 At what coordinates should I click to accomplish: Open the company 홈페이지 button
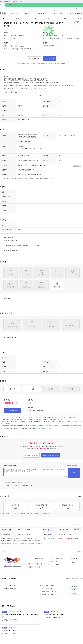click(74, 558)
